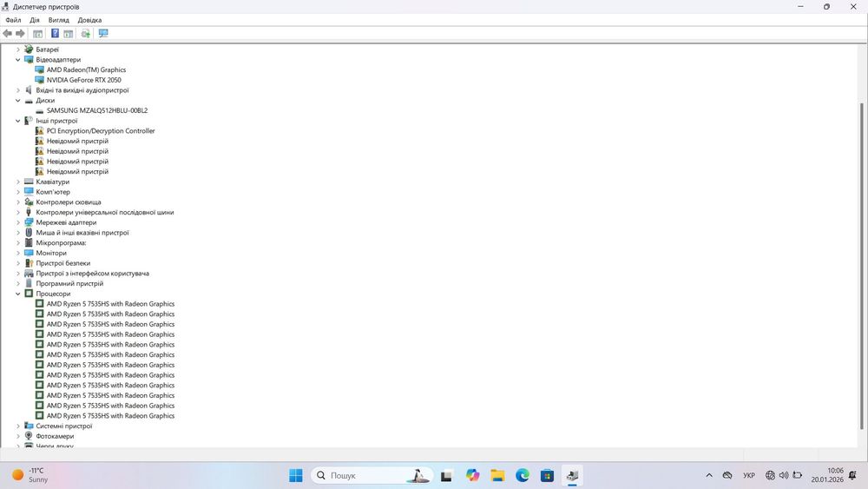The image size is (868, 489).
Task: Click the Samsung disk drive icon
Action: pos(39,111)
